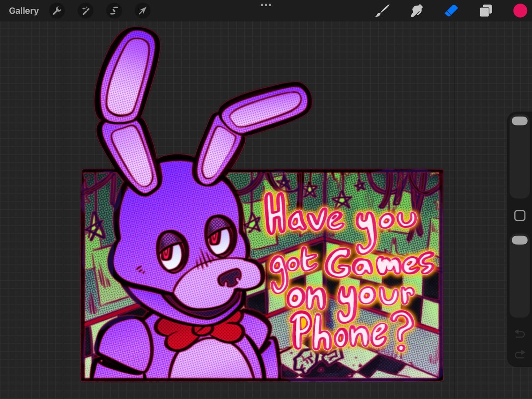The height and width of the screenshot is (399, 532).
Task: Tap the square modify button in the sidebar
Action: pos(520,216)
